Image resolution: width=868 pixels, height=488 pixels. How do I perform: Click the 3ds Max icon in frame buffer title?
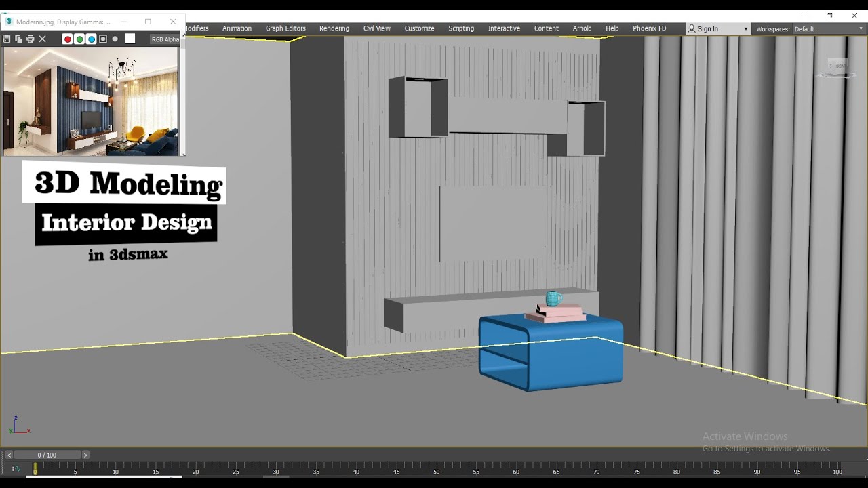pyautogui.click(x=8, y=22)
